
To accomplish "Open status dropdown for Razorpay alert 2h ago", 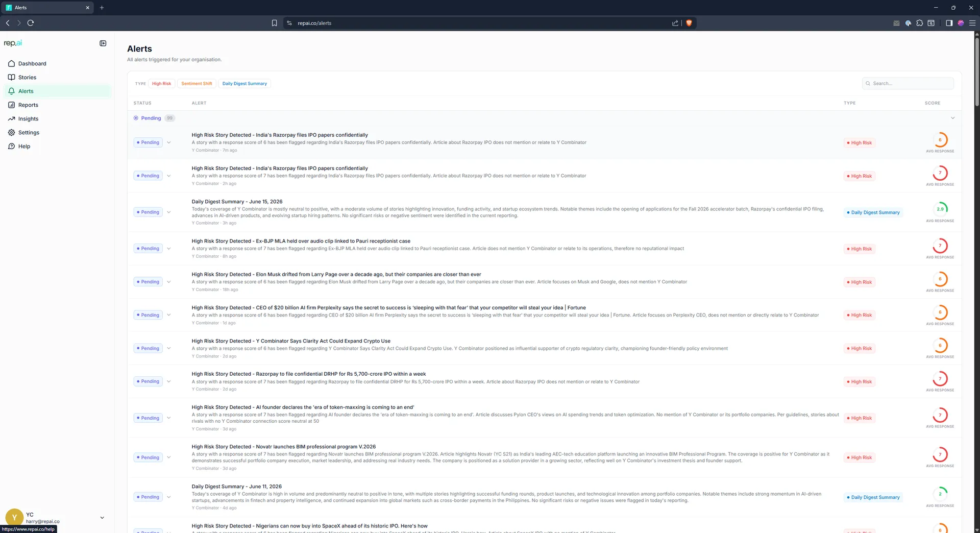I will pyautogui.click(x=169, y=176).
